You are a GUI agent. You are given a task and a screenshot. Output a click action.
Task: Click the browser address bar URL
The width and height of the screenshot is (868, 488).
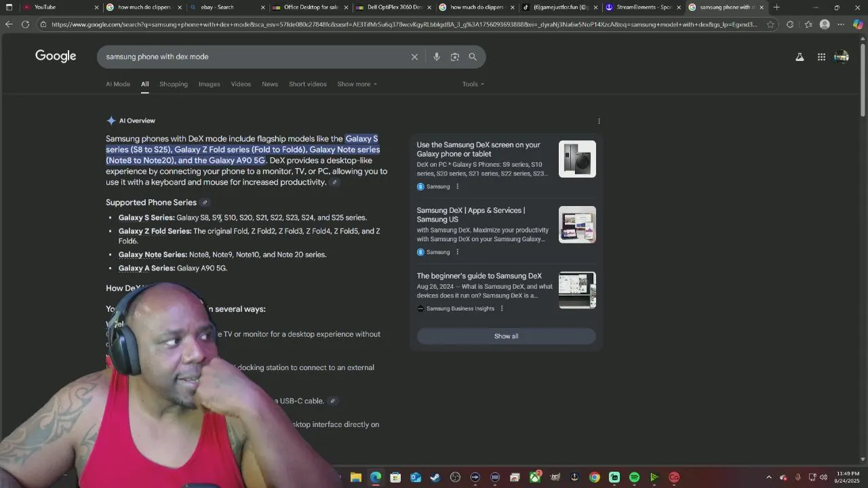tap(404, 24)
